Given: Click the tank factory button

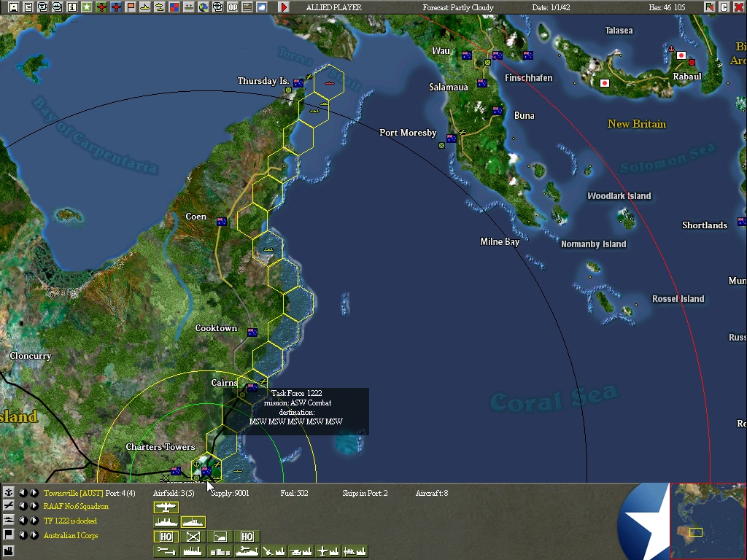Looking at the screenshot, I should [x=301, y=551].
